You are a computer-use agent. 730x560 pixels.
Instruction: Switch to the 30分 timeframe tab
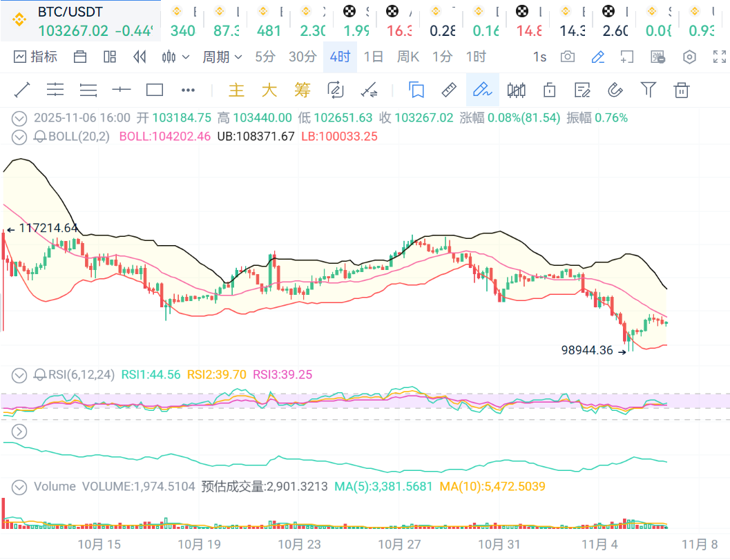tap(302, 57)
